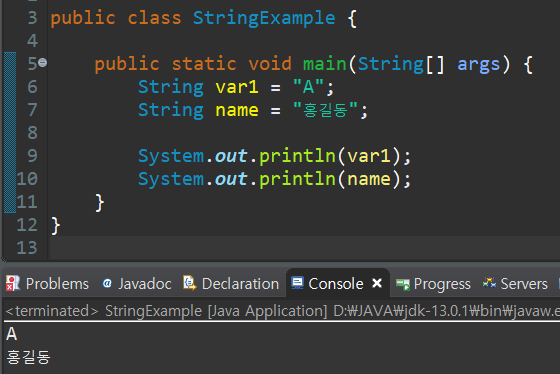The image size is (560, 374).
Task: Click line number 9 in the gutter
Action: [x=32, y=156]
